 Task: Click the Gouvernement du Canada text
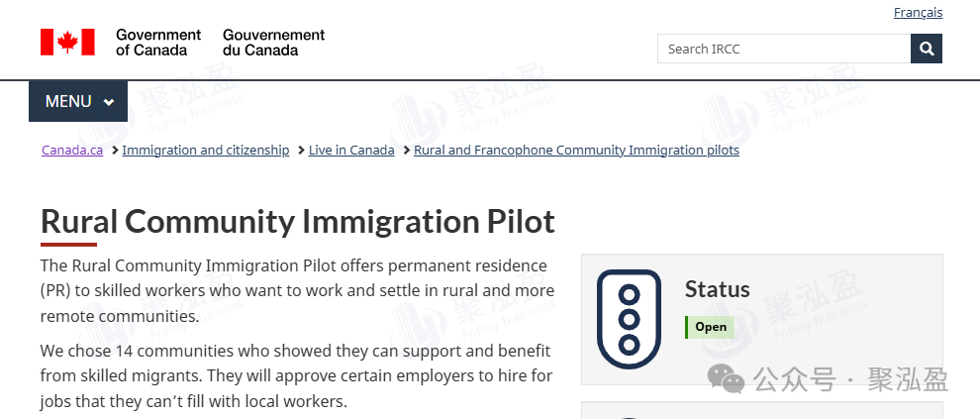(x=273, y=42)
